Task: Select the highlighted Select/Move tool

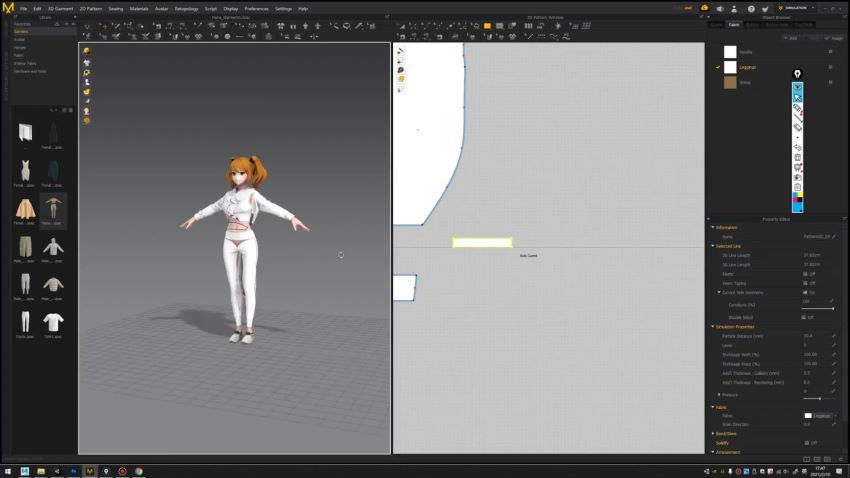Action: click(x=104, y=26)
